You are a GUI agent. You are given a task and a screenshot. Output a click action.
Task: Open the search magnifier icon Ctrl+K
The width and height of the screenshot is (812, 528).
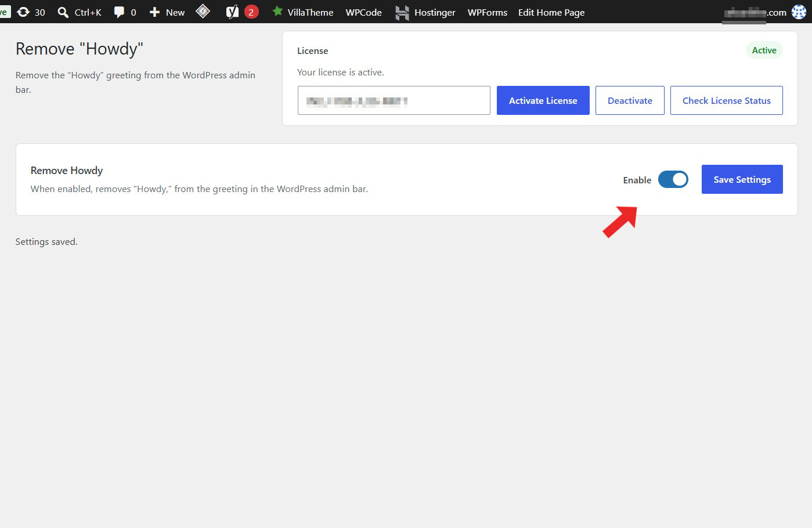pyautogui.click(x=63, y=12)
